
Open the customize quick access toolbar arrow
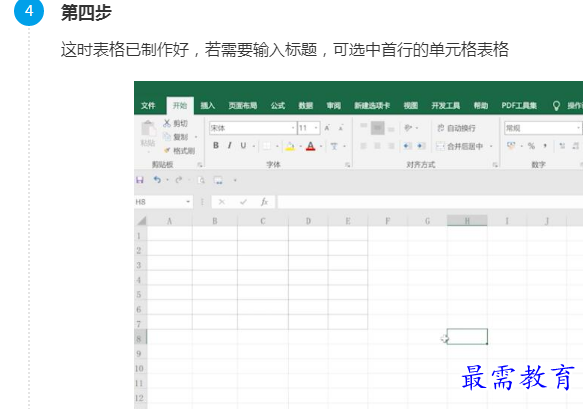pyautogui.click(x=235, y=181)
